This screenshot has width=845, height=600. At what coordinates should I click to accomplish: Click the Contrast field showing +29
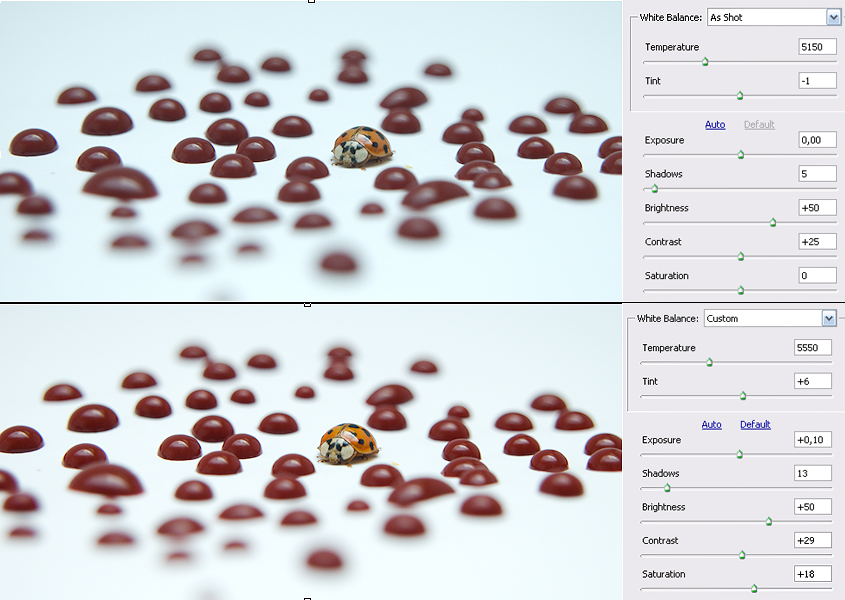[813, 541]
